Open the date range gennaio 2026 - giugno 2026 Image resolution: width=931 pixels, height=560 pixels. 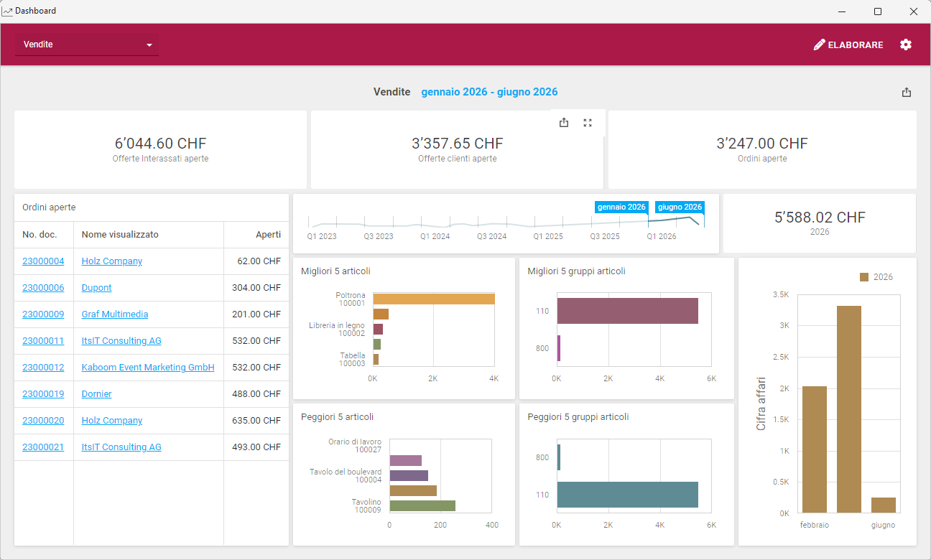click(x=489, y=92)
